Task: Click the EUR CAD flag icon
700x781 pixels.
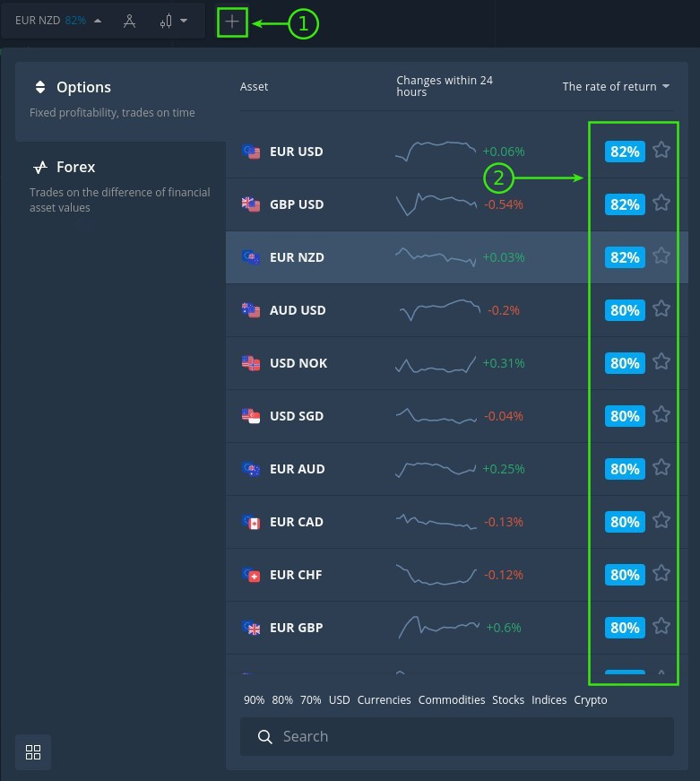Action: [x=251, y=522]
